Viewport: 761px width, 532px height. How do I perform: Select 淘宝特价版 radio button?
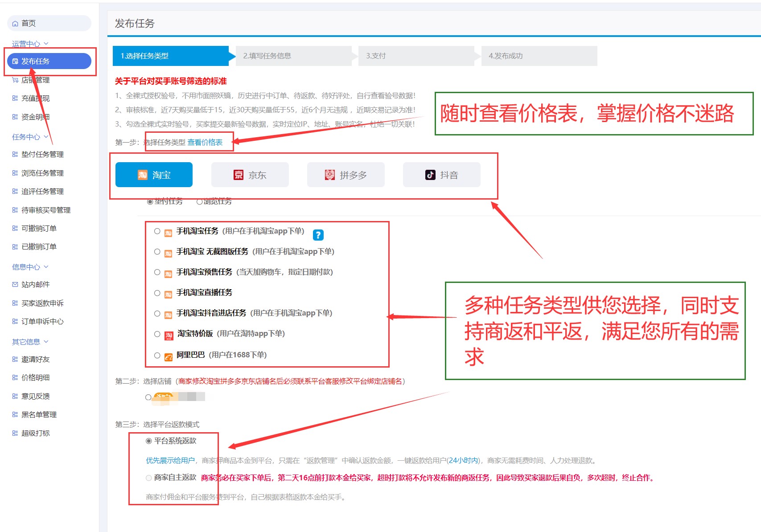tap(157, 334)
